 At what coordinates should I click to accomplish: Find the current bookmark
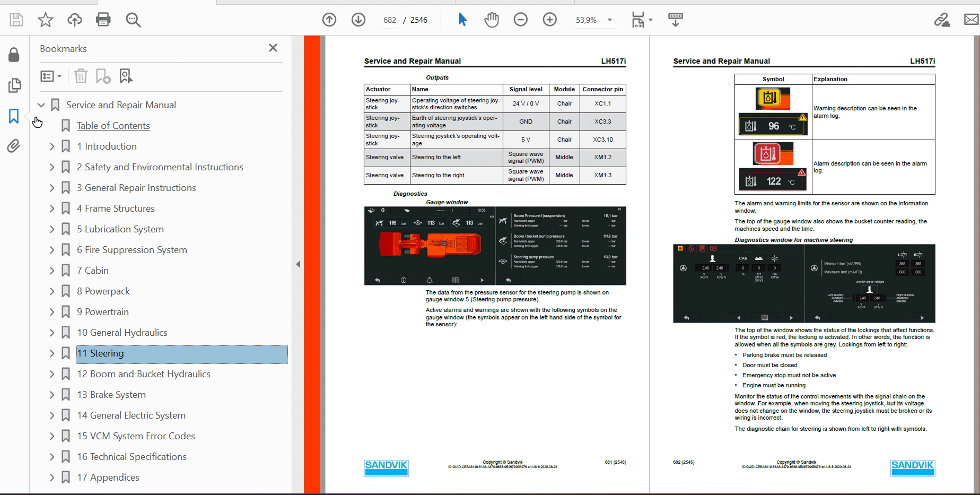[126, 76]
